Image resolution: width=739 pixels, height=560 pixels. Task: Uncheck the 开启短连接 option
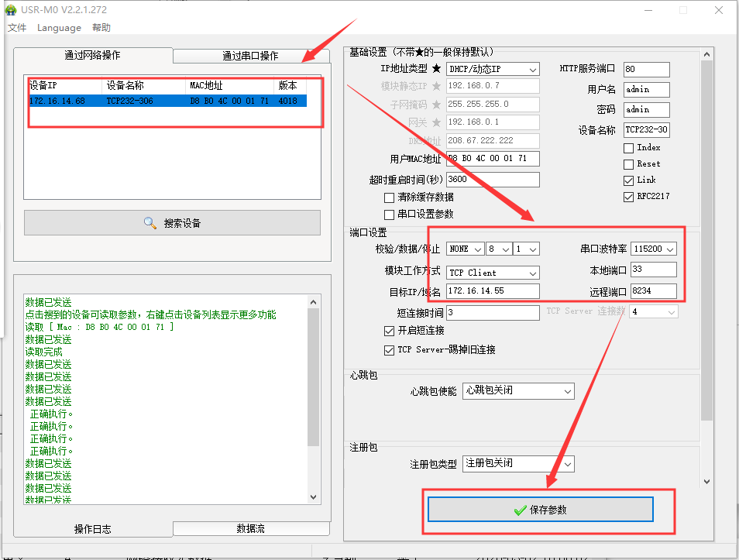[x=390, y=331]
